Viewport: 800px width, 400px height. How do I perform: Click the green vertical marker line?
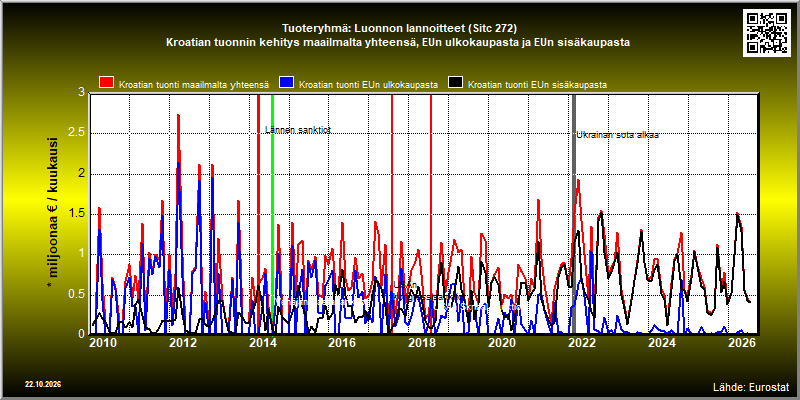pos(272,214)
